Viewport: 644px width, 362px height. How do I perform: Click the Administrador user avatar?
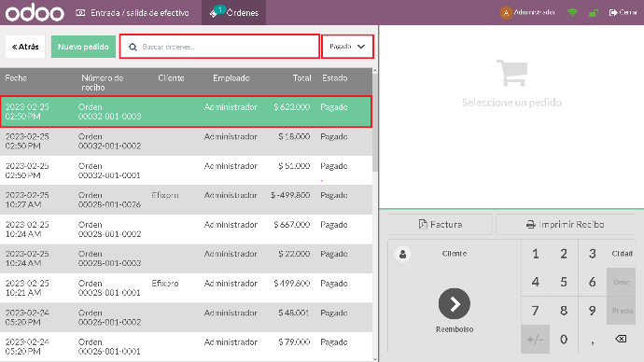click(x=506, y=13)
